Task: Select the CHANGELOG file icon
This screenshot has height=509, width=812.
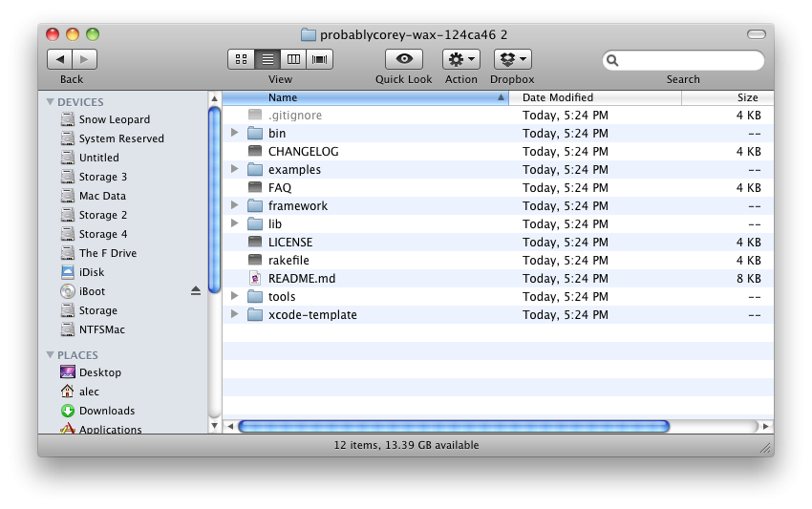Action: tap(255, 151)
